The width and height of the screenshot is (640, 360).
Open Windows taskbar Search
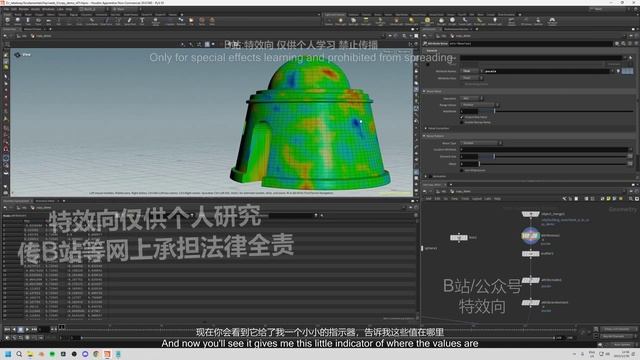pyautogui.click(x=19, y=354)
